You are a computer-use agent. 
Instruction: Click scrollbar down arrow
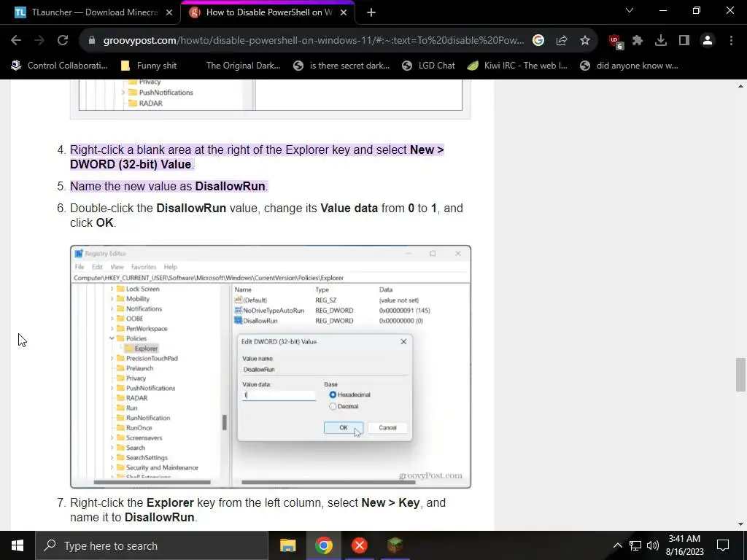740,524
